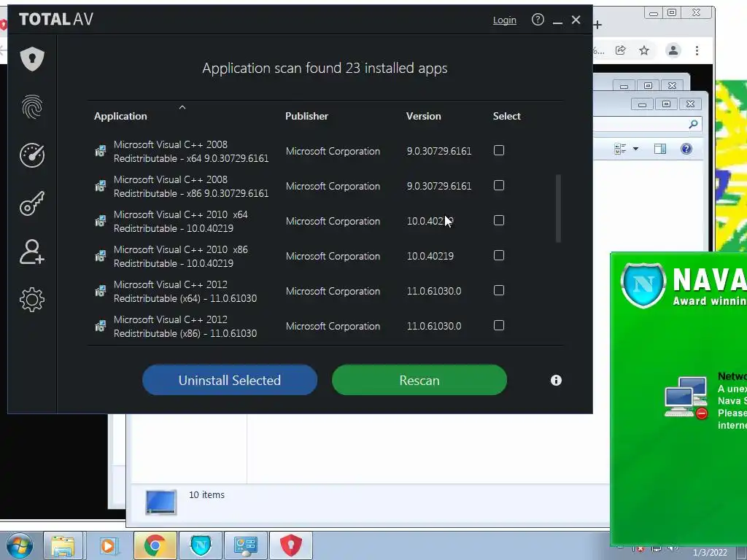Click the Microsoft Visual C++ 2012 (x86) name
This screenshot has width=747, height=560.
[185, 326]
